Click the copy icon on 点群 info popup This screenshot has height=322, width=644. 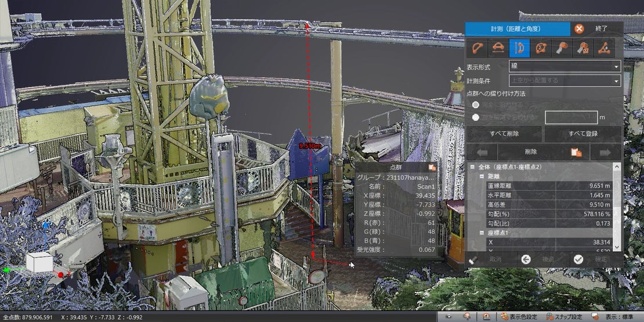[x=432, y=167]
